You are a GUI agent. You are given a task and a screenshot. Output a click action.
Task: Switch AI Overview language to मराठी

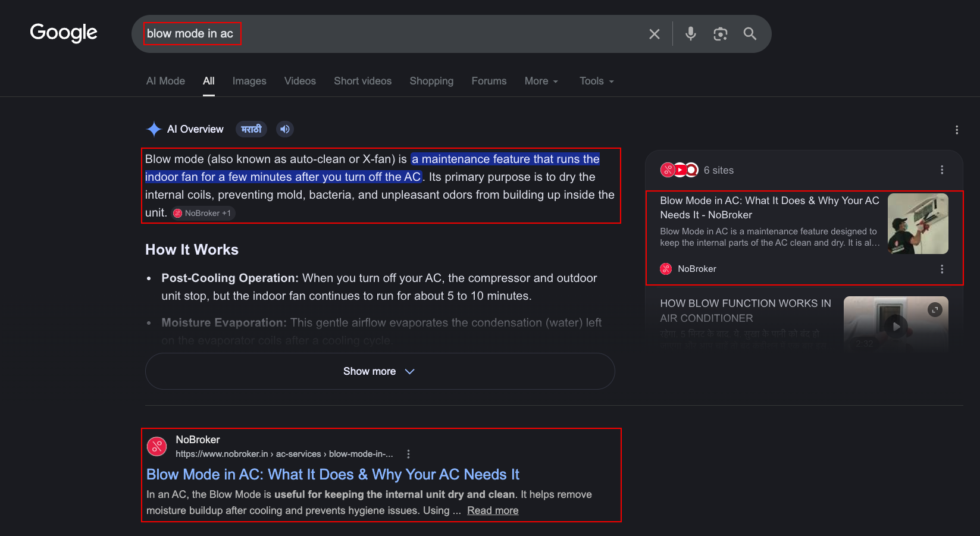[252, 129]
